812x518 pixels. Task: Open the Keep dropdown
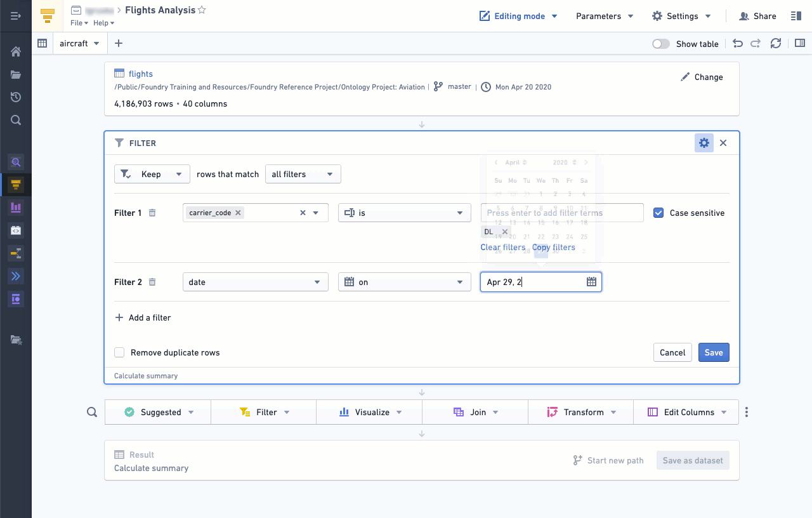click(x=152, y=174)
